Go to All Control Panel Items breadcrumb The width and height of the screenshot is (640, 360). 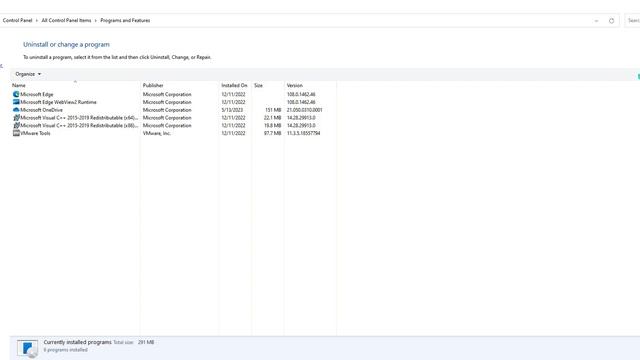(x=66, y=20)
